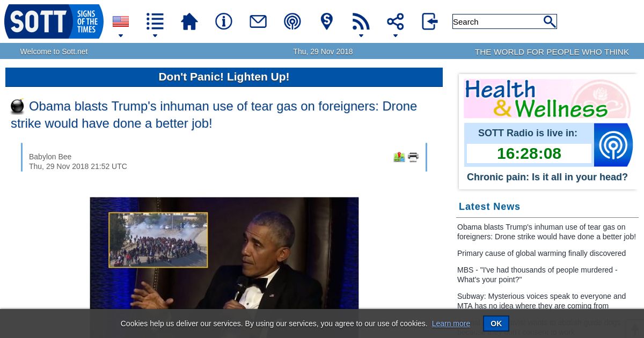
Task: Click the Health & Wellness banner
Action: (x=547, y=99)
